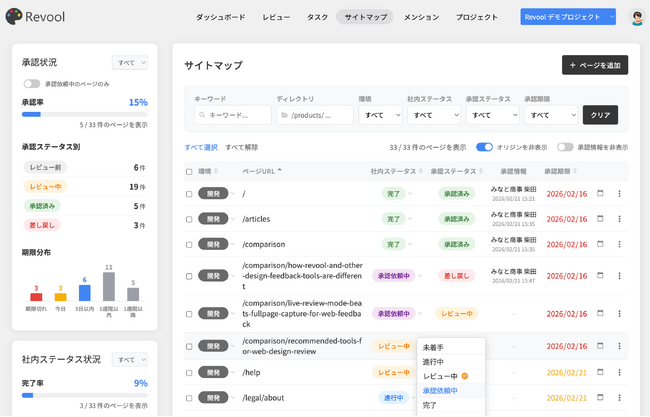Sort by ページURL column
Image resolution: width=650 pixels, height=417 pixels.
tap(262, 171)
